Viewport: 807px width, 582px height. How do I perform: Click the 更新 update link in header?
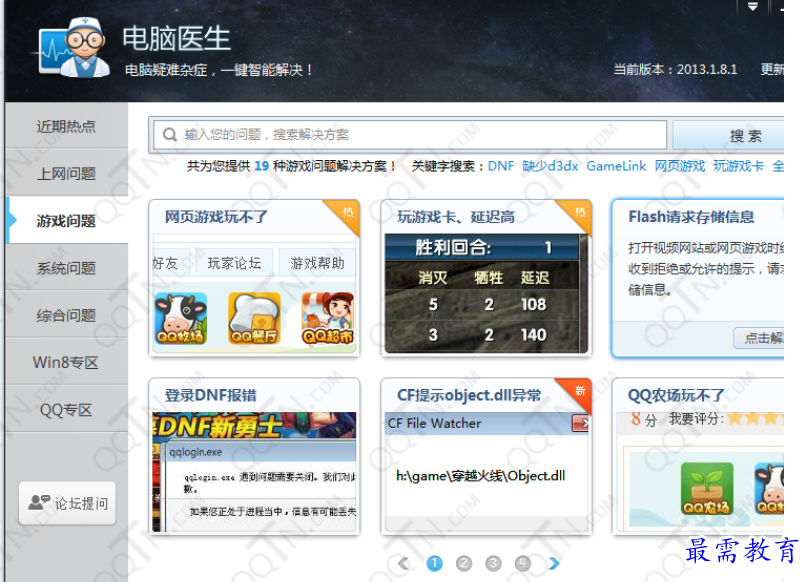[x=772, y=69]
